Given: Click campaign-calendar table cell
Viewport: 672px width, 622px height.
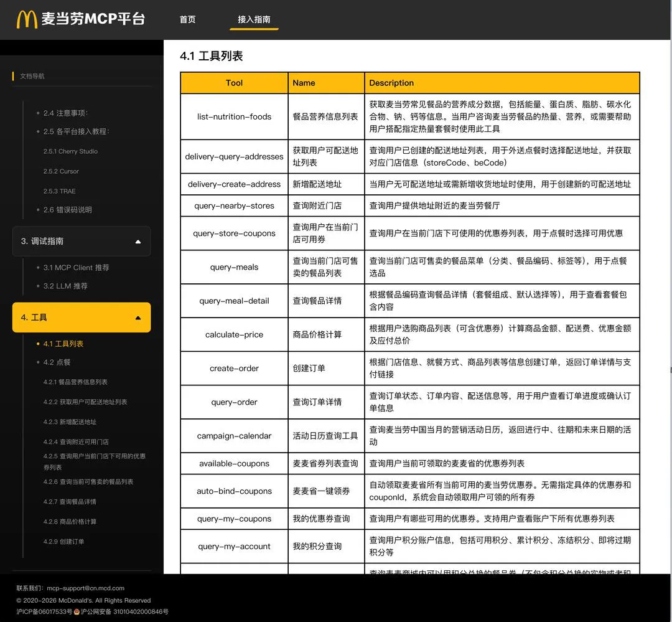Looking at the screenshot, I should point(234,436).
